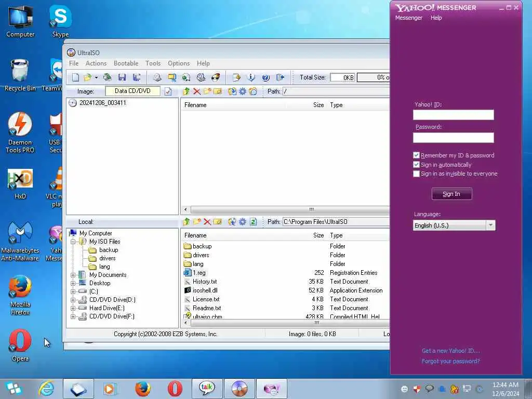Click the Mount to Virtual Drive icon
Screen dimensions: 532x399
pos(201,77)
